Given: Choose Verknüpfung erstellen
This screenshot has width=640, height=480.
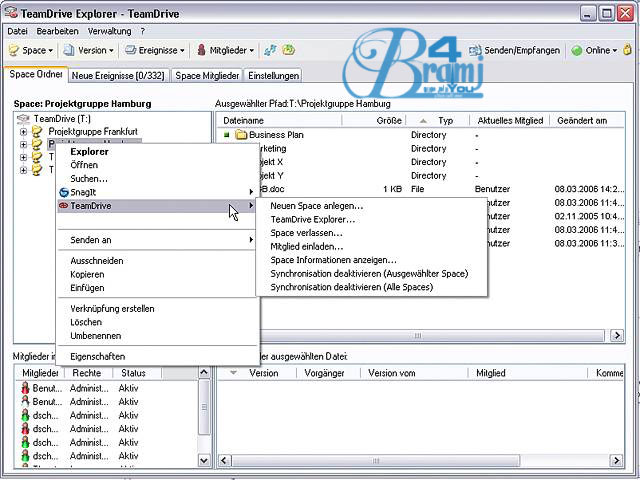Looking at the screenshot, I should coord(157,309).
